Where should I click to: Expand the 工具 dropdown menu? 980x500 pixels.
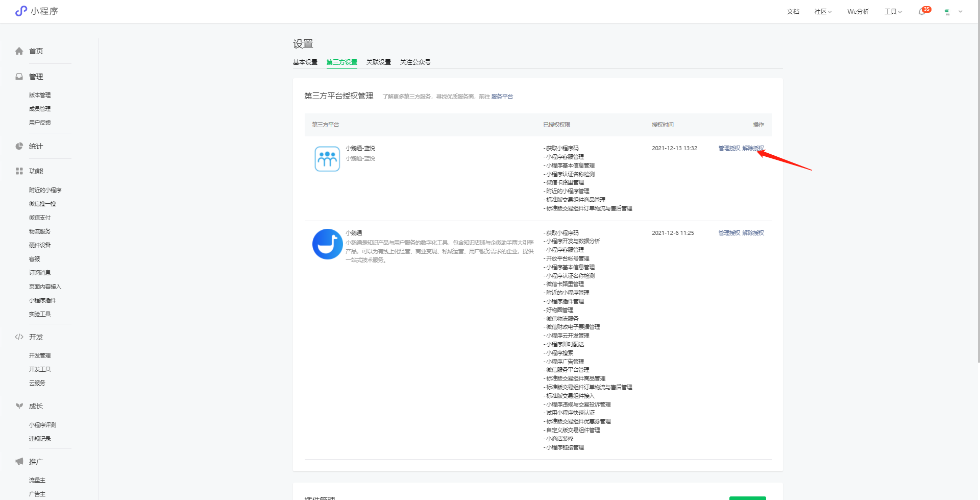(893, 12)
